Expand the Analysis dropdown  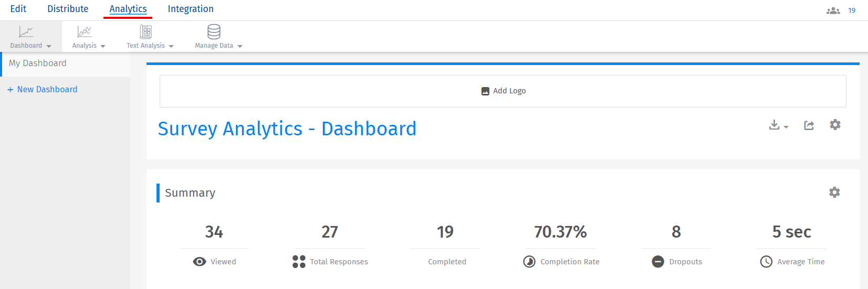tap(89, 37)
